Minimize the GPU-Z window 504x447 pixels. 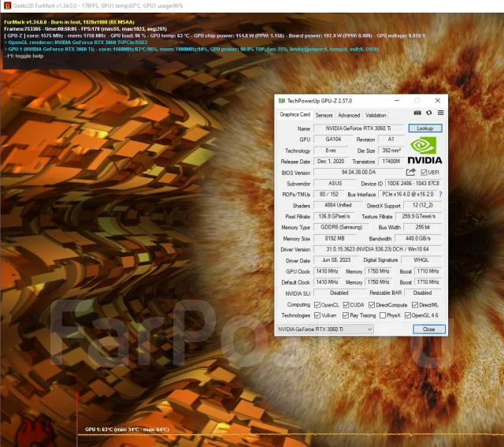point(397,100)
